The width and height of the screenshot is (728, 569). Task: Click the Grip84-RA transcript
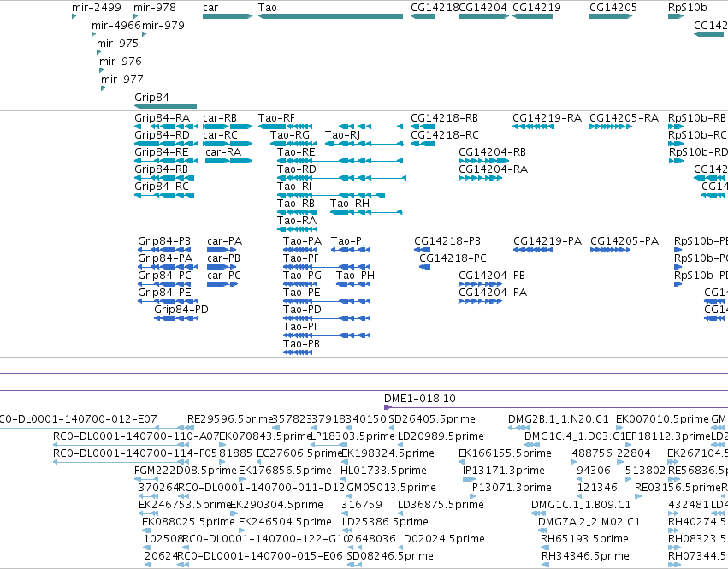(166, 127)
